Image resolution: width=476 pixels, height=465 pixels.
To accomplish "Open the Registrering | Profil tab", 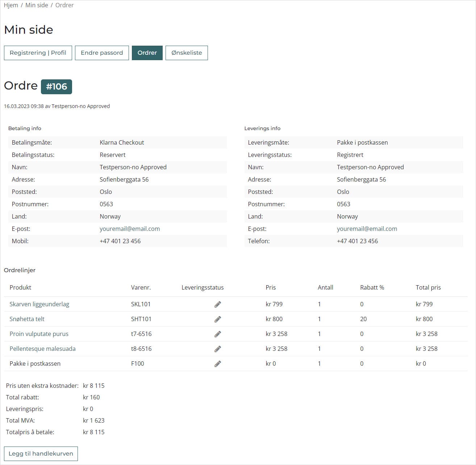I will (x=38, y=53).
